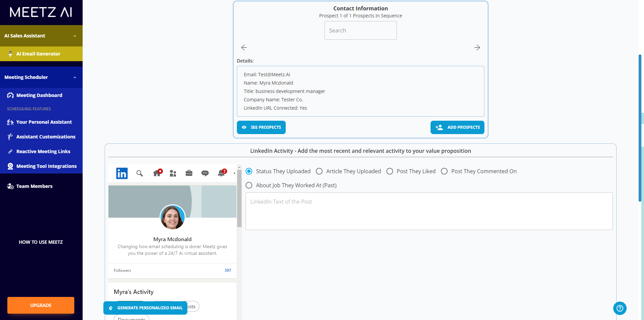Click the Email: Test@Meetz.Ai detail
Screen dimensions: 644x320
tap(267, 75)
